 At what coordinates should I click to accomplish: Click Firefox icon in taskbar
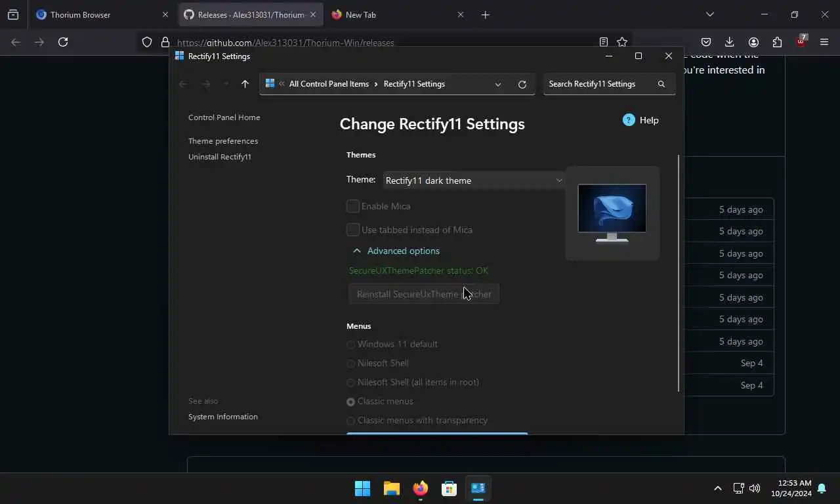(421, 488)
